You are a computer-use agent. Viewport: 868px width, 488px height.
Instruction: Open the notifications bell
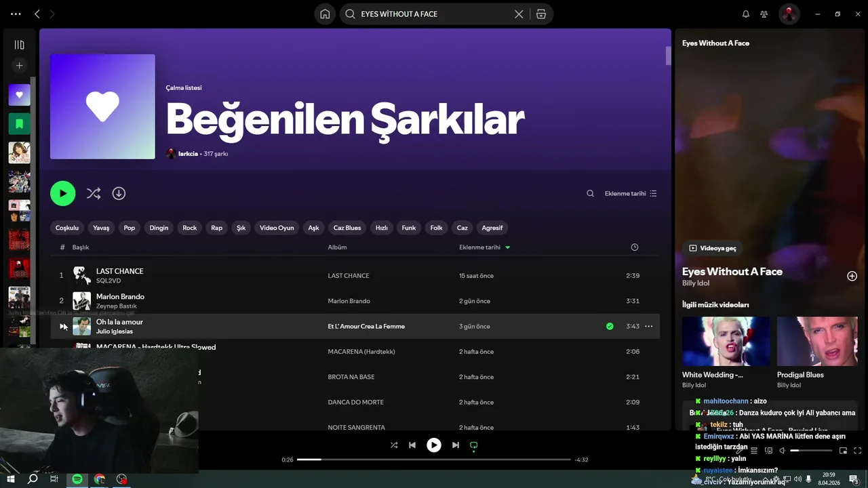coord(746,14)
